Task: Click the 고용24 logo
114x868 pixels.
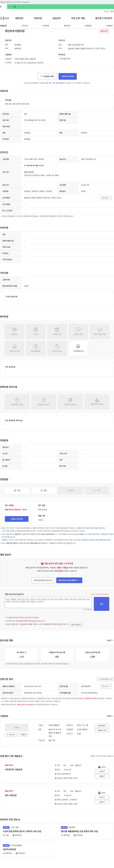Action: pos(4,18)
